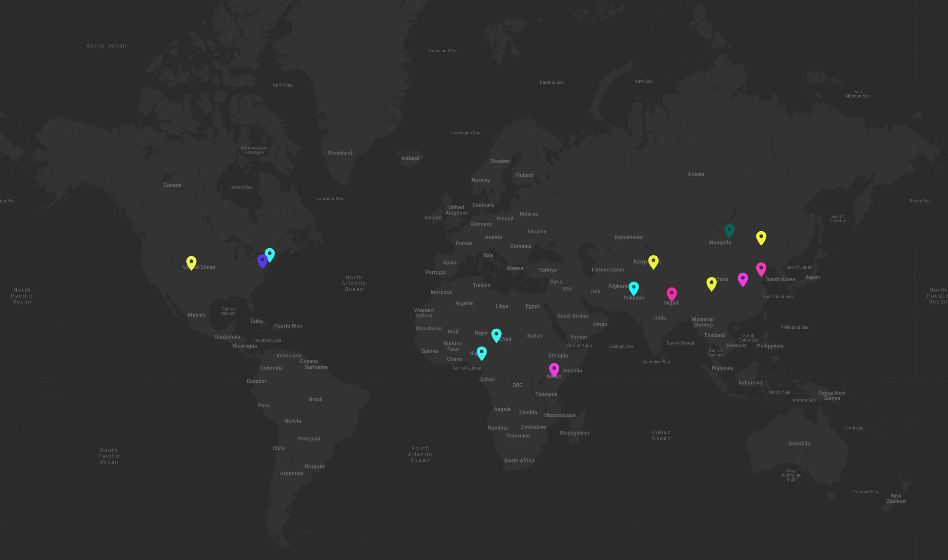Open the magenta pin on Kenya

(554, 369)
